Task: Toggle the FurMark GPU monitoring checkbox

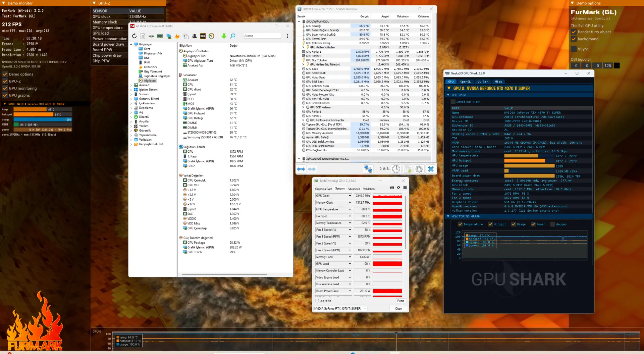Action: click(x=5, y=88)
